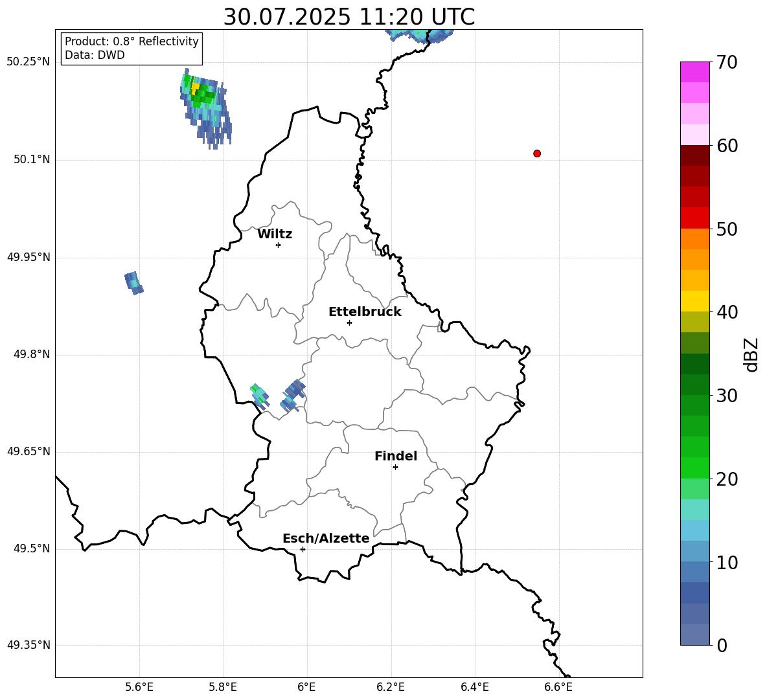Image resolution: width=767 pixels, height=700 pixels.
Task: Click the Ettelbruck city label
Action: (x=365, y=312)
